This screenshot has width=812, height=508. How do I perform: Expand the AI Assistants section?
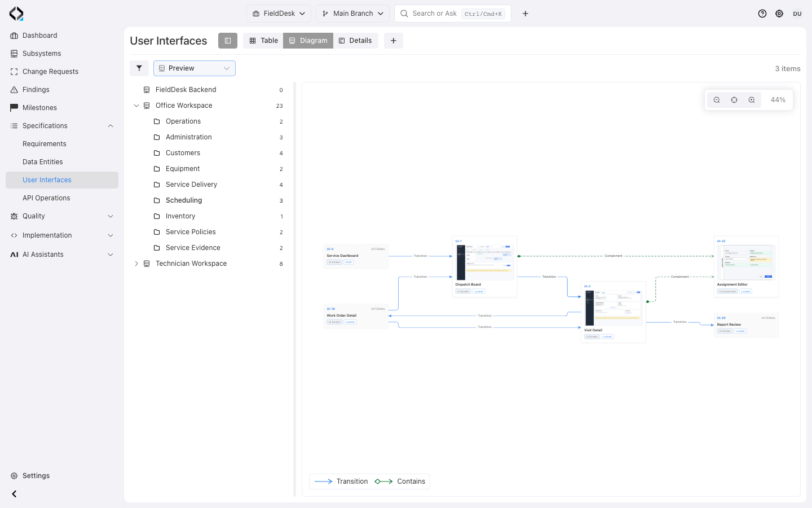(62, 255)
